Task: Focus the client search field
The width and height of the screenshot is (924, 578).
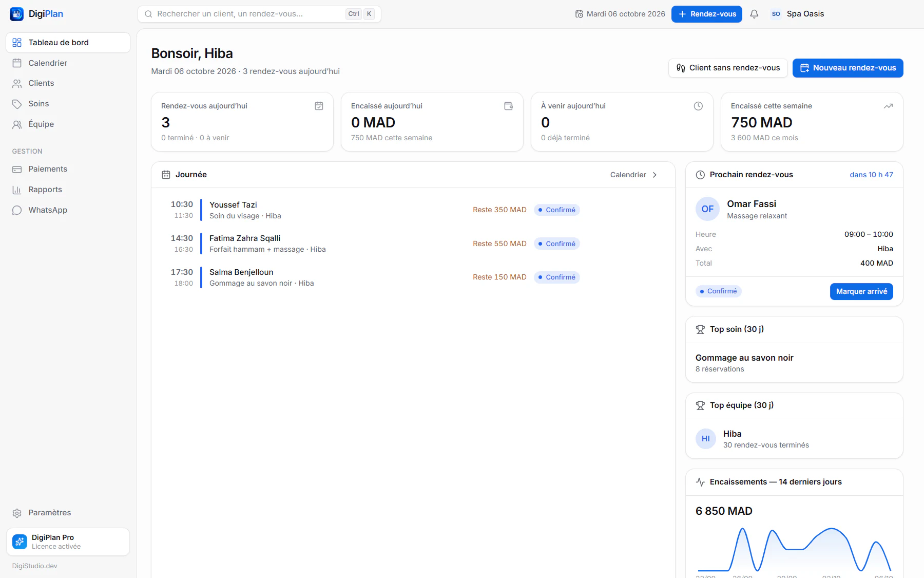Action: 259,14
